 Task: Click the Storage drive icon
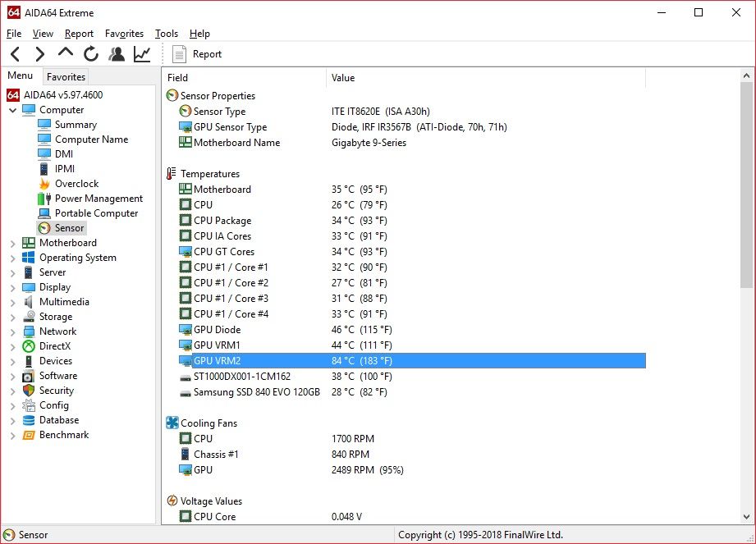click(x=29, y=317)
